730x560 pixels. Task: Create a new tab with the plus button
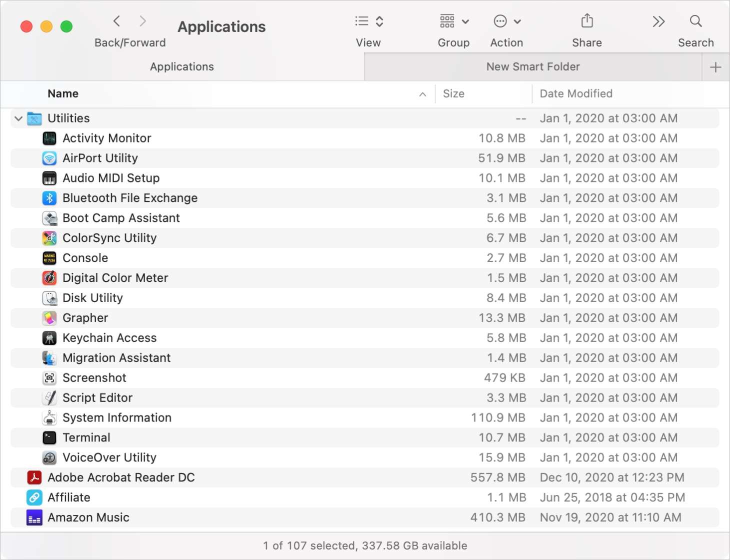point(716,66)
